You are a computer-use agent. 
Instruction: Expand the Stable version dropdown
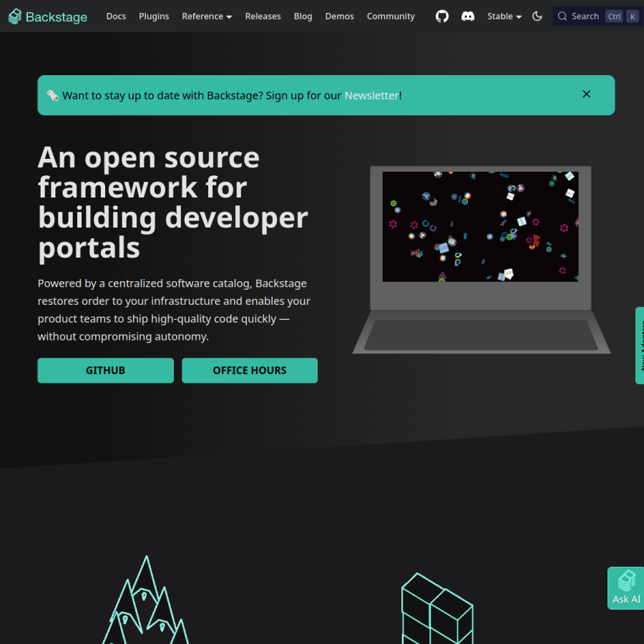pos(504,16)
